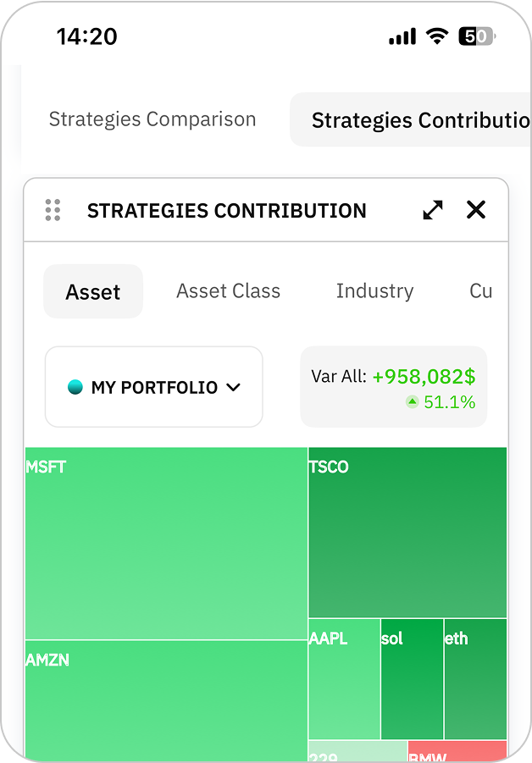This screenshot has width=532, height=763.
Task: Close the Strategies Contribution panel
Action: [x=476, y=210]
